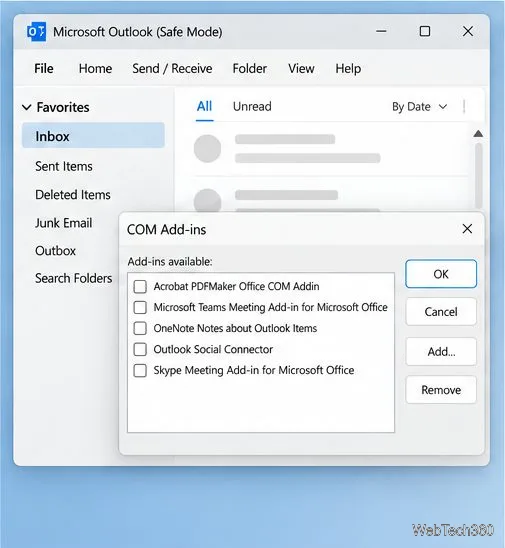Check Acrobat PDFMaker Office COM Addin
Screen dimensions: 505x548
click(x=140, y=286)
